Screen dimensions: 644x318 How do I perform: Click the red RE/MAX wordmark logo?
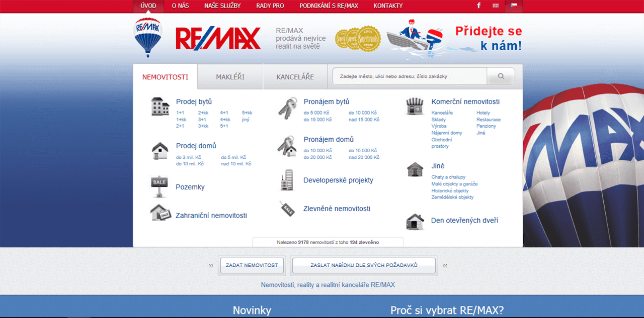tap(218, 38)
